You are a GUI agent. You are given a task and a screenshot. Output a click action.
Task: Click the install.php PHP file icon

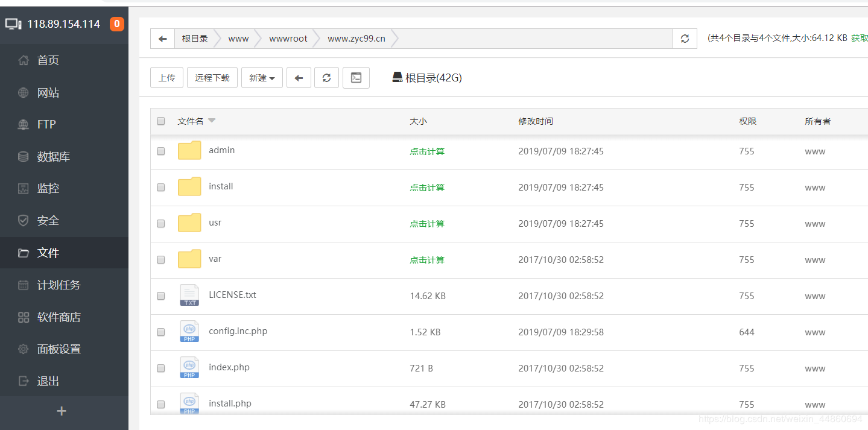(x=189, y=403)
